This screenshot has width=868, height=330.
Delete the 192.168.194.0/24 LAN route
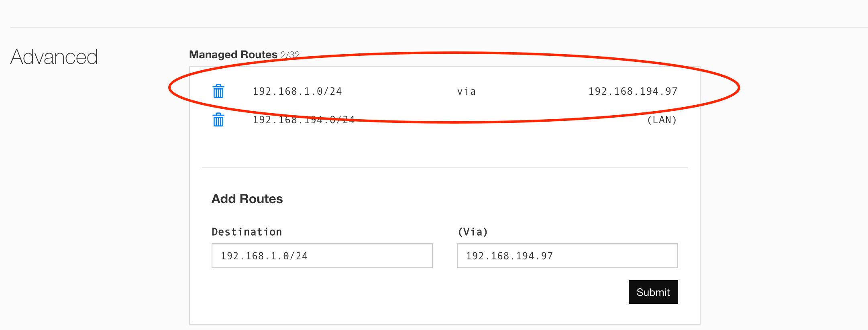pos(218,120)
